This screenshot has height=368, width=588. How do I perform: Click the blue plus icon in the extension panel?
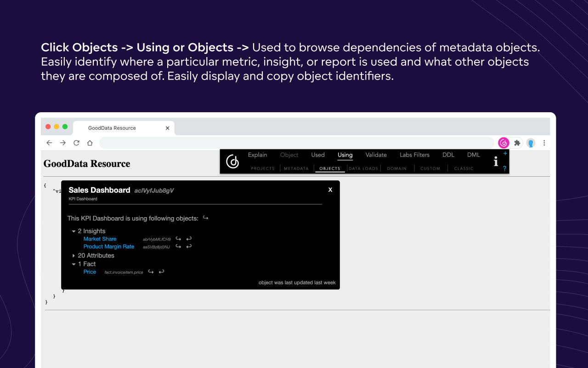click(505, 154)
